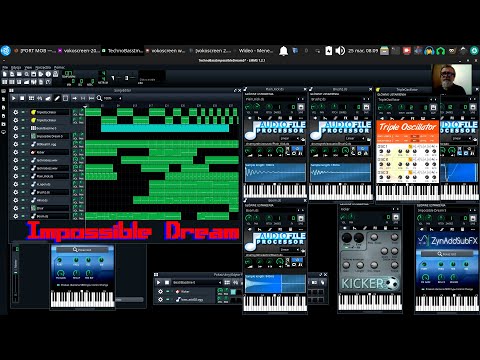Click waveform display in second AudioFileProcessor
This screenshot has width=480, height=360.
340,173
